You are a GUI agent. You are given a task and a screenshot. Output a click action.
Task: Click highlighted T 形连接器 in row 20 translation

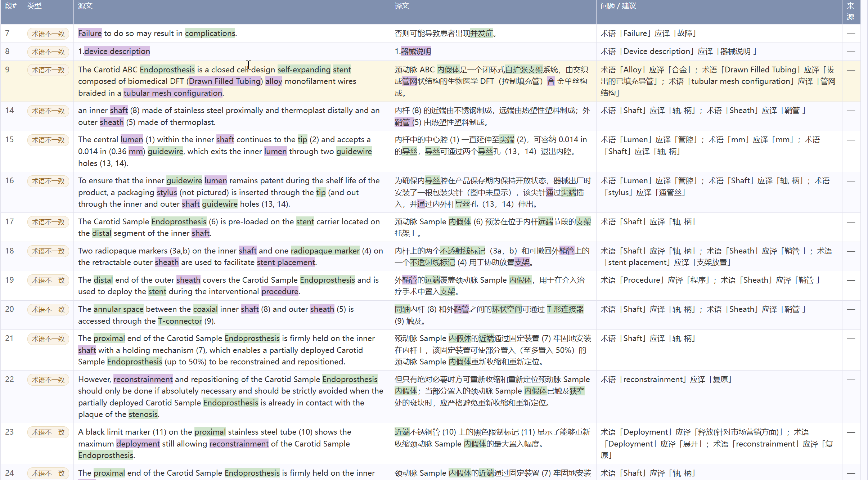pos(565,309)
